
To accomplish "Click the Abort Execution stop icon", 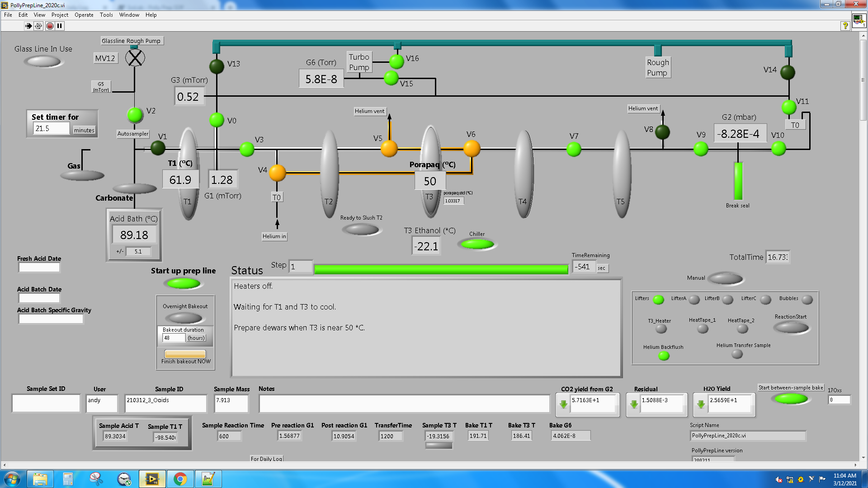I will [50, 26].
